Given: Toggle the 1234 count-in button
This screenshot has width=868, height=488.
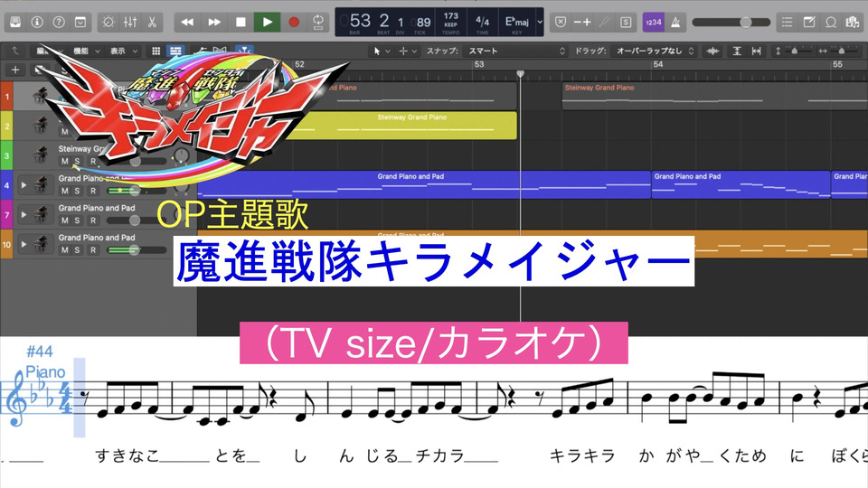Looking at the screenshot, I should [653, 22].
